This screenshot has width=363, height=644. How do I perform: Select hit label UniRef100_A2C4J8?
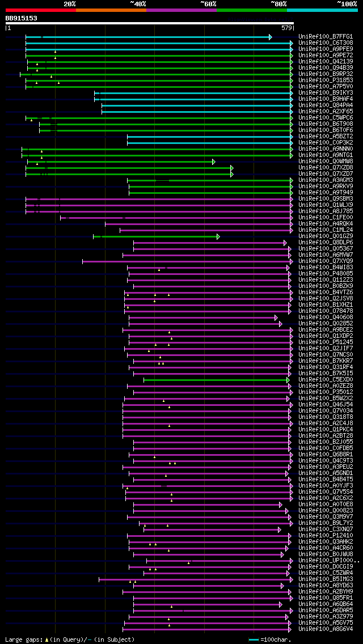(x=326, y=423)
